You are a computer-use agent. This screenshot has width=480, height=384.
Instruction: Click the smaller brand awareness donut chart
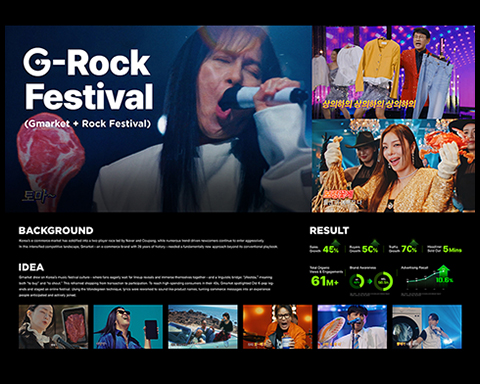357,281
